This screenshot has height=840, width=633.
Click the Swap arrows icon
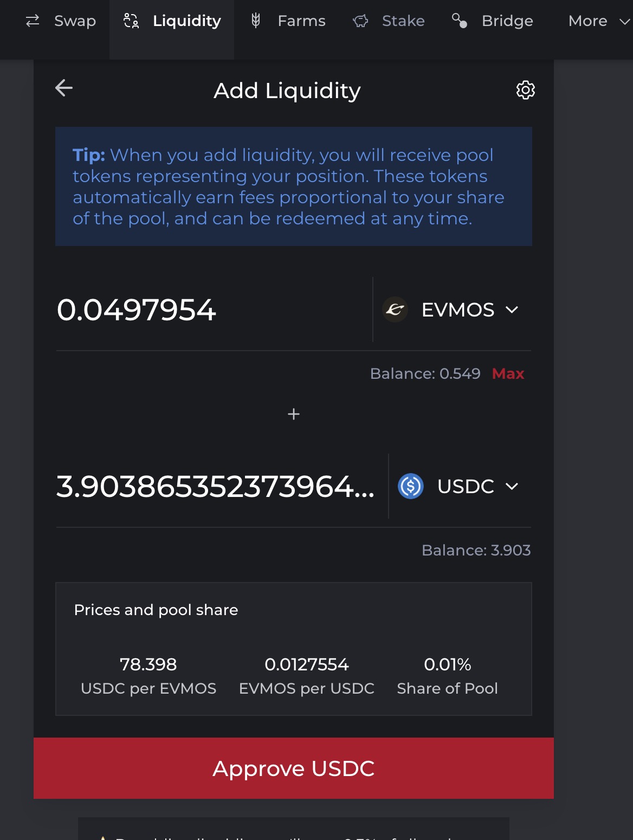(x=33, y=21)
